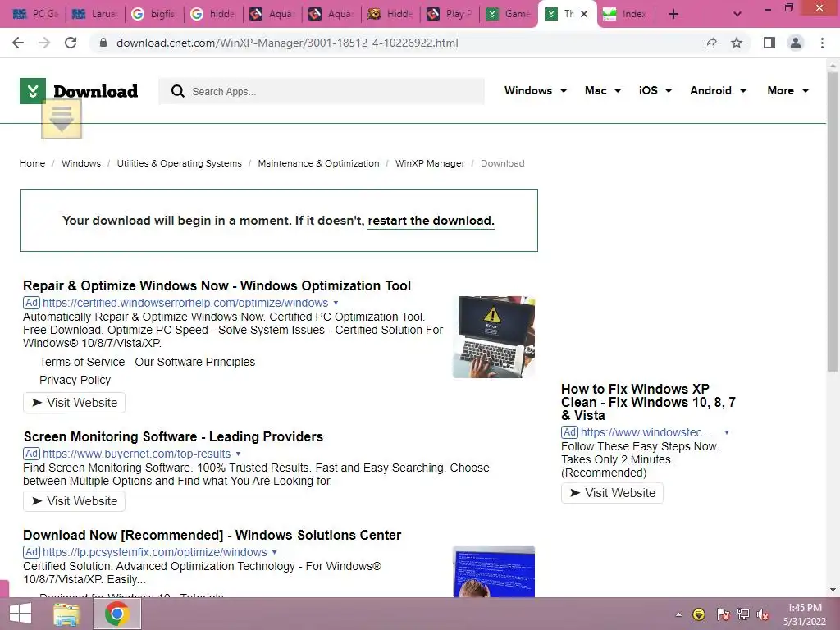
Task: Click restart the download link
Action: pyautogui.click(x=431, y=221)
